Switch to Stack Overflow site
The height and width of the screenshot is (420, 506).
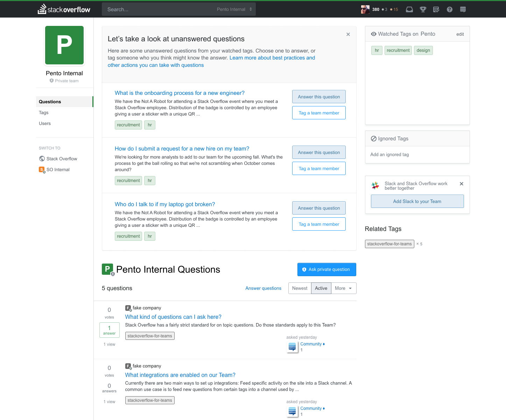[62, 159]
